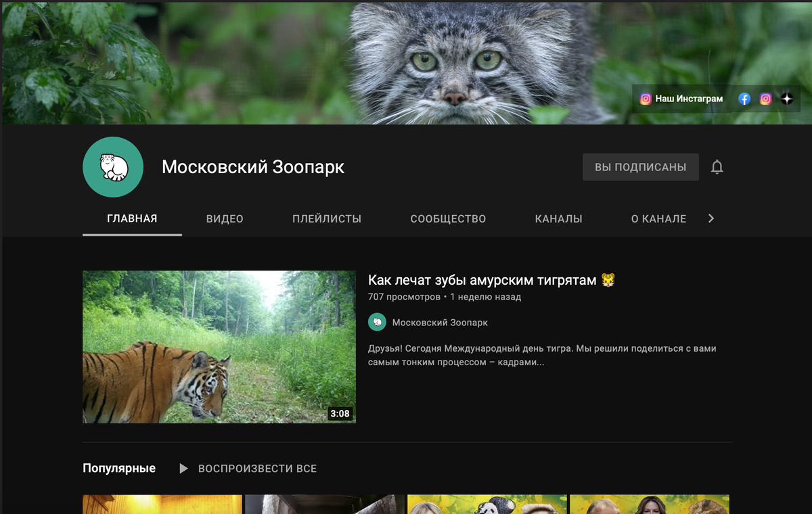This screenshot has width=812, height=514.
Task: Click the Московский Зоопарк channel avatar
Action: (x=113, y=167)
